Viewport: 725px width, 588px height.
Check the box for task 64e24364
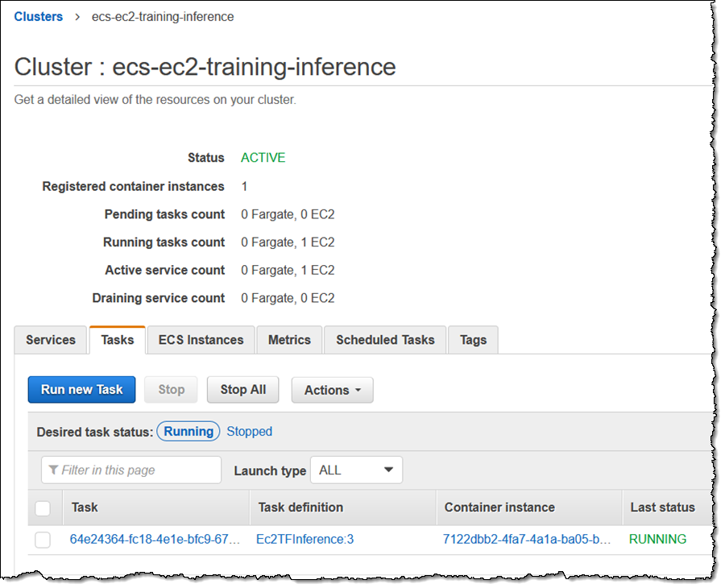43,540
